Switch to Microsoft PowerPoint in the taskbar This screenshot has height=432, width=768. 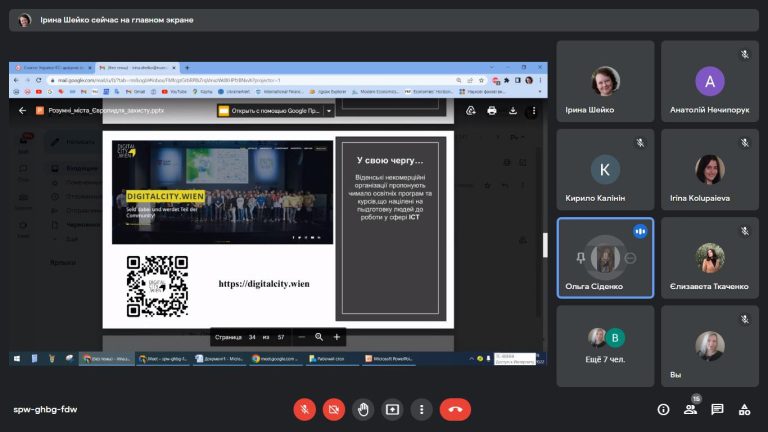pyautogui.click(x=389, y=359)
